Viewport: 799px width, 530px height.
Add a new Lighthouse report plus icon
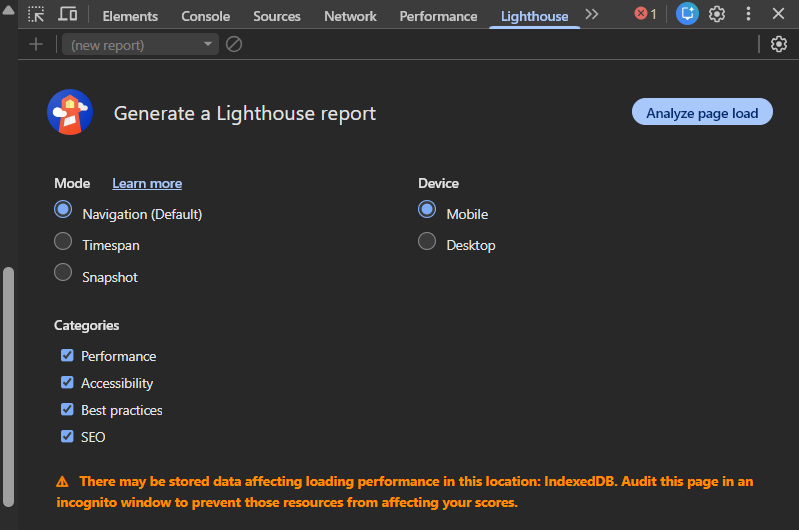[x=36, y=44]
